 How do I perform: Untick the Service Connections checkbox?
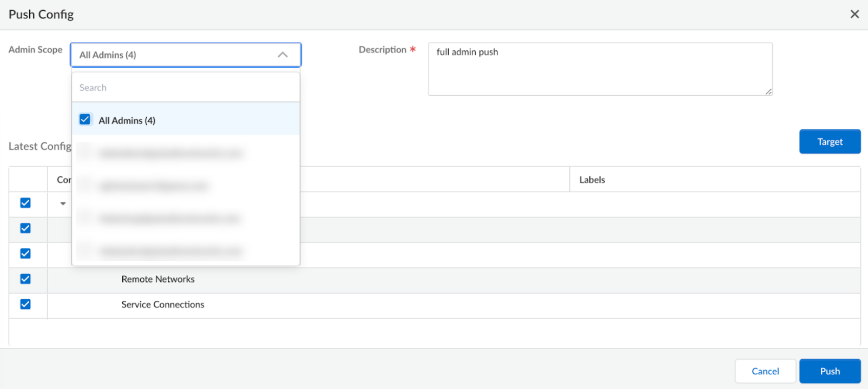(25, 304)
